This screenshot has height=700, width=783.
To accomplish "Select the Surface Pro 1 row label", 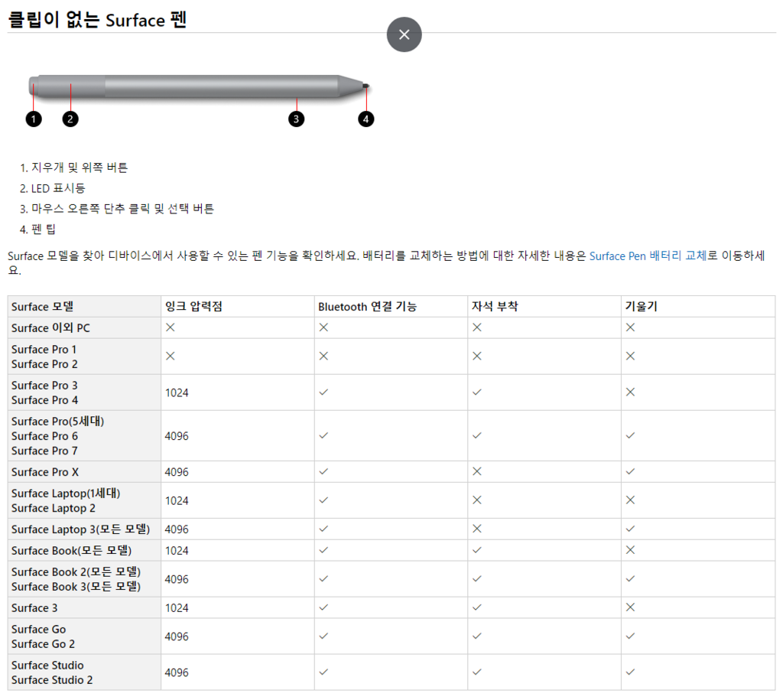I will (x=44, y=350).
